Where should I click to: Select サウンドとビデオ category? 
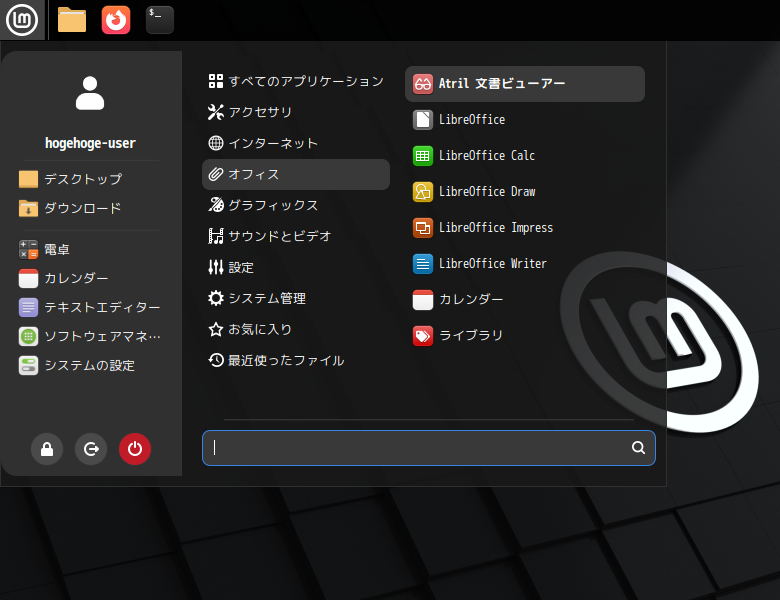296,236
